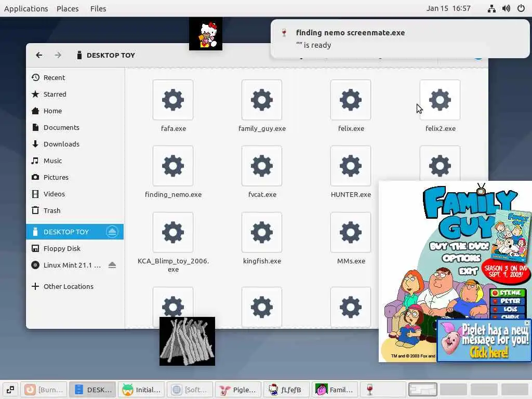The height and width of the screenshot is (399, 532).
Task: Switch to the first workspace in pager
Action: 423,390
